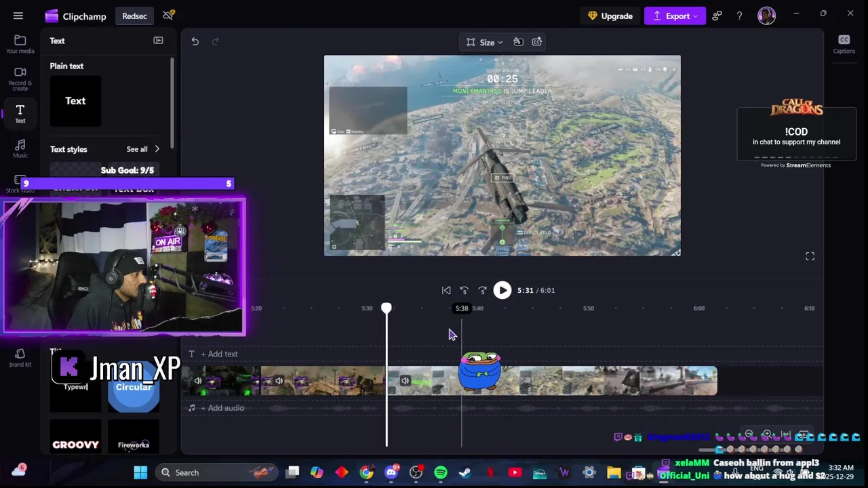Open the Export dropdown button
Viewport: 868px width, 488px height.
[x=675, y=16]
